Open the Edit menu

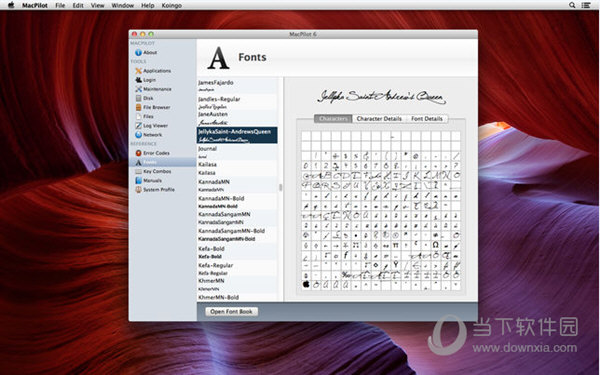(x=78, y=5)
